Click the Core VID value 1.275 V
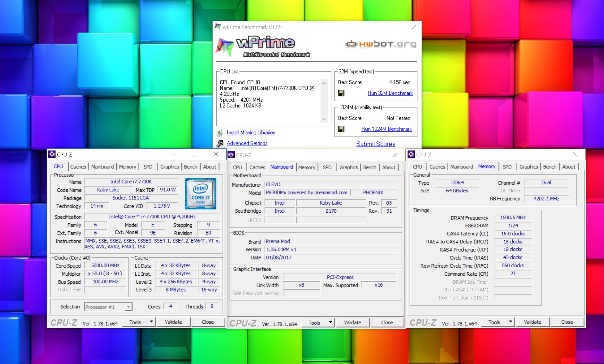The width and height of the screenshot is (604, 364). [162, 206]
